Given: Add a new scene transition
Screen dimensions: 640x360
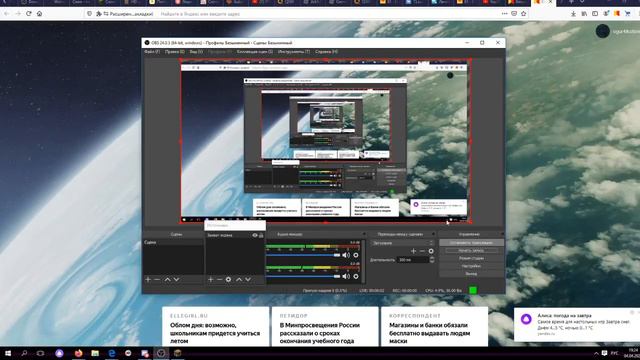Looking at the screenshot, I should pyautogui.click(x=413, y=251).
